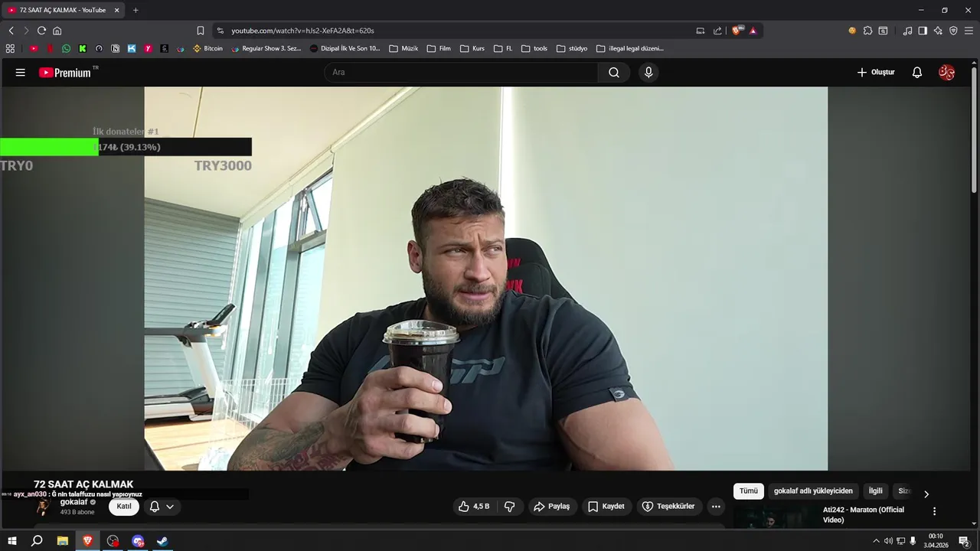Open the music note playlist button
The width and height of the screenshot is (980, 551).
tap(907, 31)
